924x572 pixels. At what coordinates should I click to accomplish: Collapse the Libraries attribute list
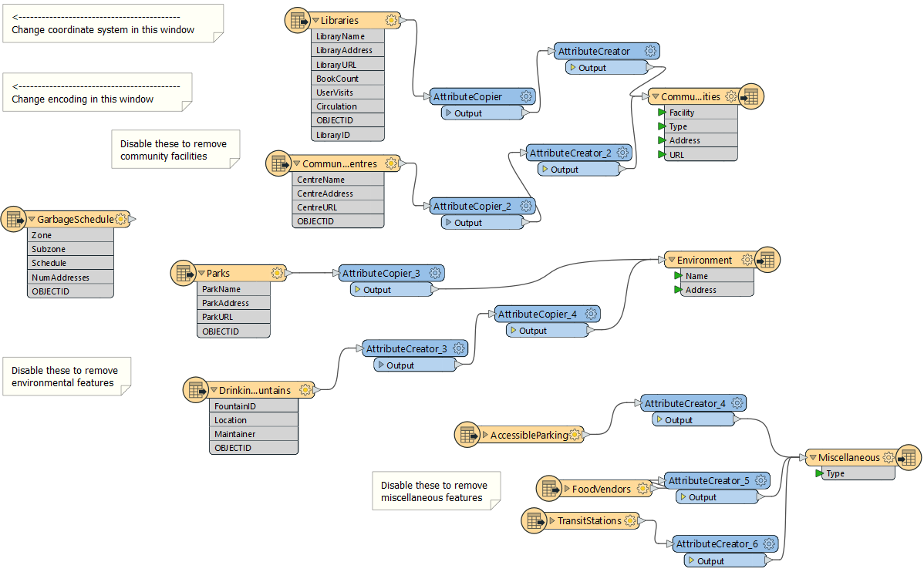tap(316, 21)
